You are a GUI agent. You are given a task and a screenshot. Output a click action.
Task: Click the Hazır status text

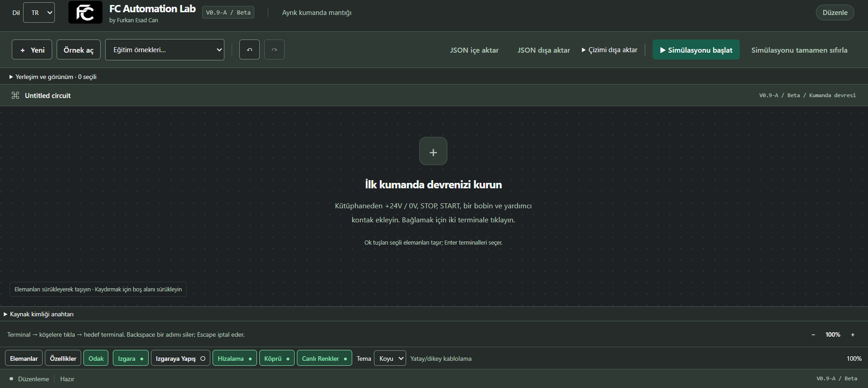point(67,379)
